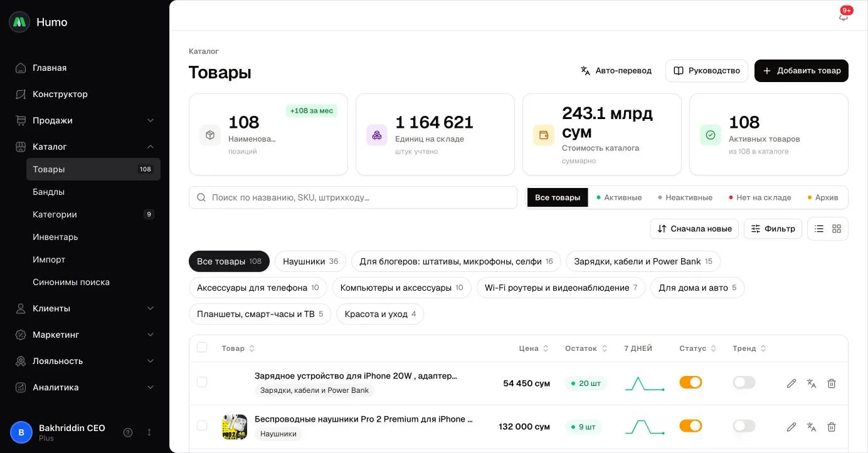868x453 pixels.
Task: Translate the iPhone 20W charger row
Action: coord(812,383)
